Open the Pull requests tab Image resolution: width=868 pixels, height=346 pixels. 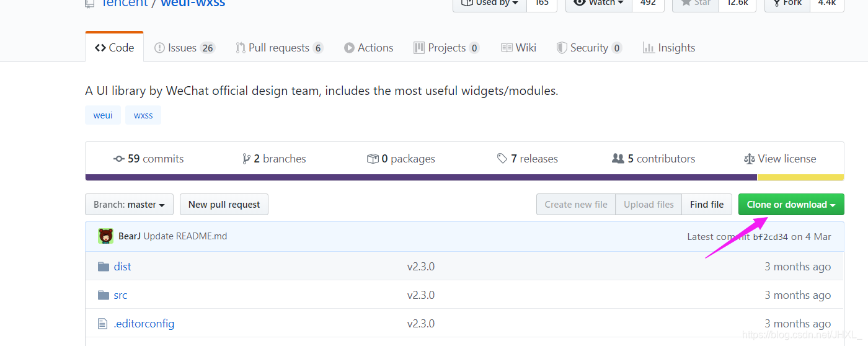click(279, 48)
